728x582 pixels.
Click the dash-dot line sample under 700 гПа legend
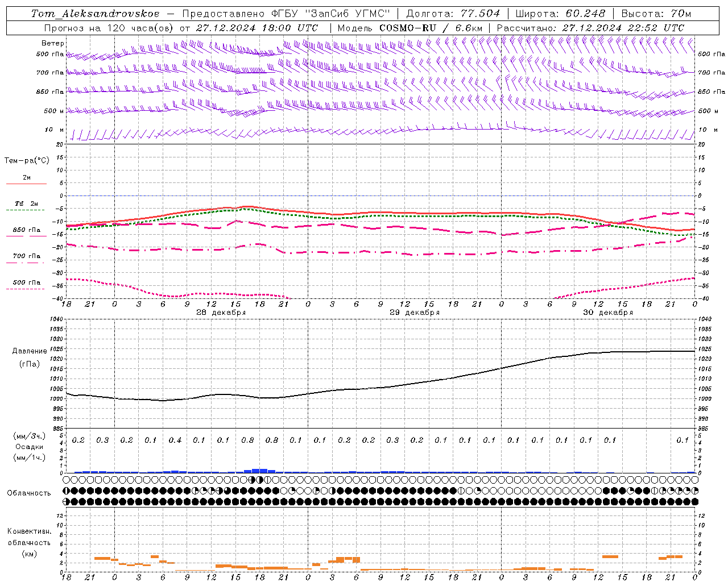point(26,263)
